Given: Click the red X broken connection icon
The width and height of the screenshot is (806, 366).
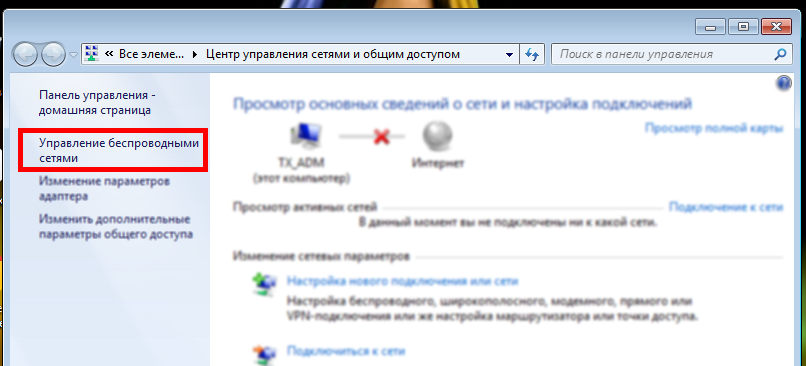Looking at the screenshot, I should (381, 137).
